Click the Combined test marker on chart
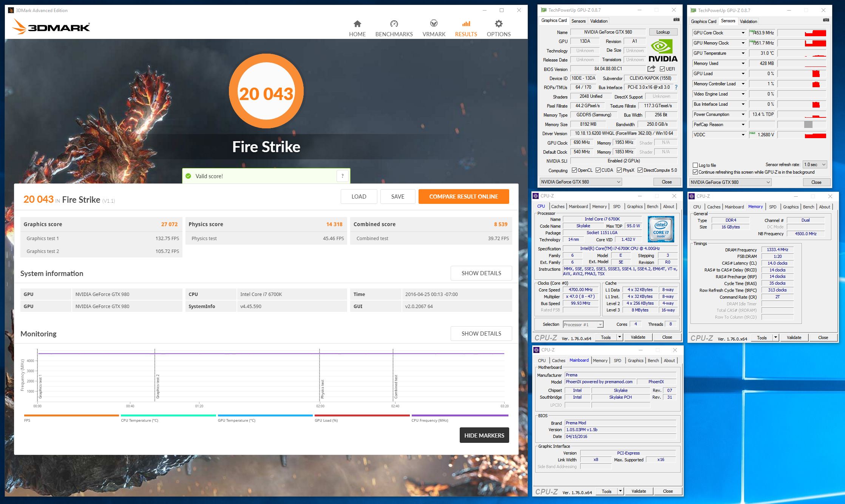This screenshot has width=845, height=504. click(x=396, y=387)
